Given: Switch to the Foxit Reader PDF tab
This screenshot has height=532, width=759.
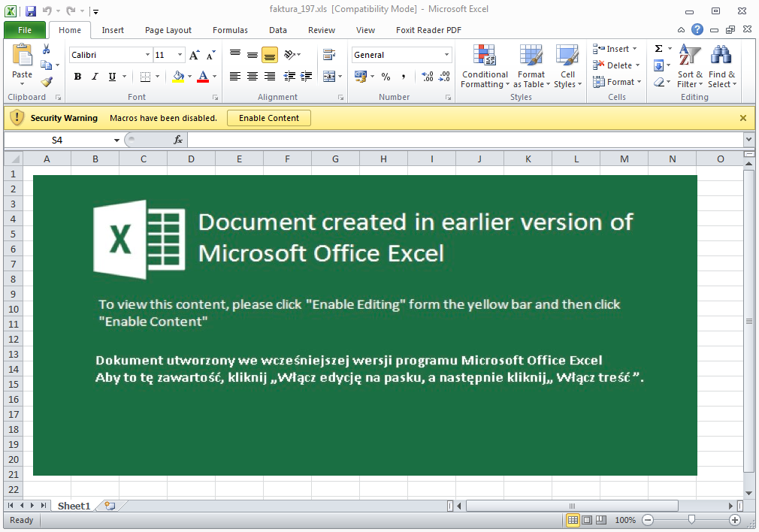Looking at the screenshot, I should [x=428, y=30].
